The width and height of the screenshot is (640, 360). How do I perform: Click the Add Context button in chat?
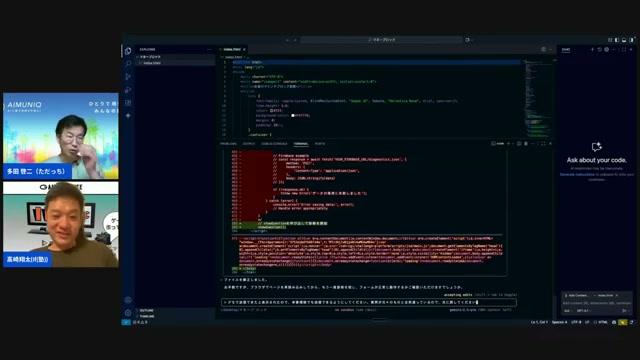577,295
